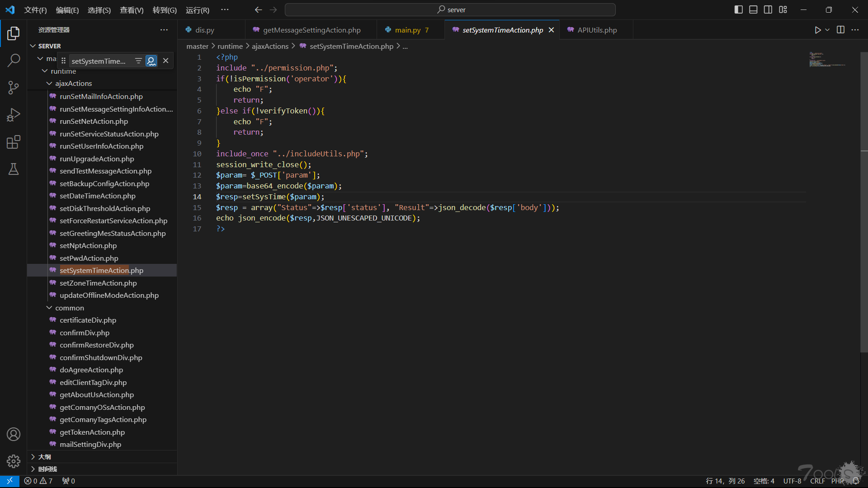Click the Run file play button
This screenshot has height=488, width=868.
pos(817,30)
